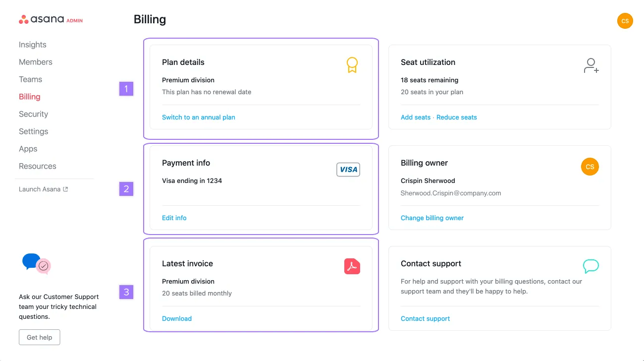Click the external link icon next to Launch Asana

[64, 188]
